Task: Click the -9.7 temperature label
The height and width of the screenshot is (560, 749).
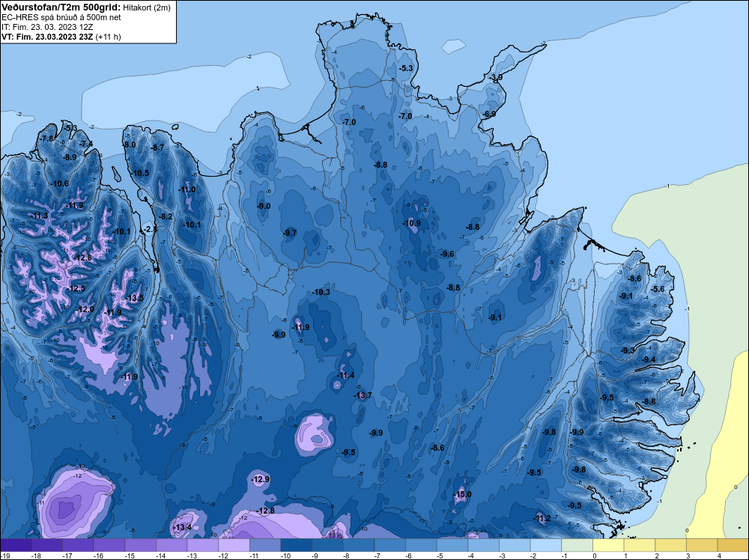Action: tap(290, 233)
